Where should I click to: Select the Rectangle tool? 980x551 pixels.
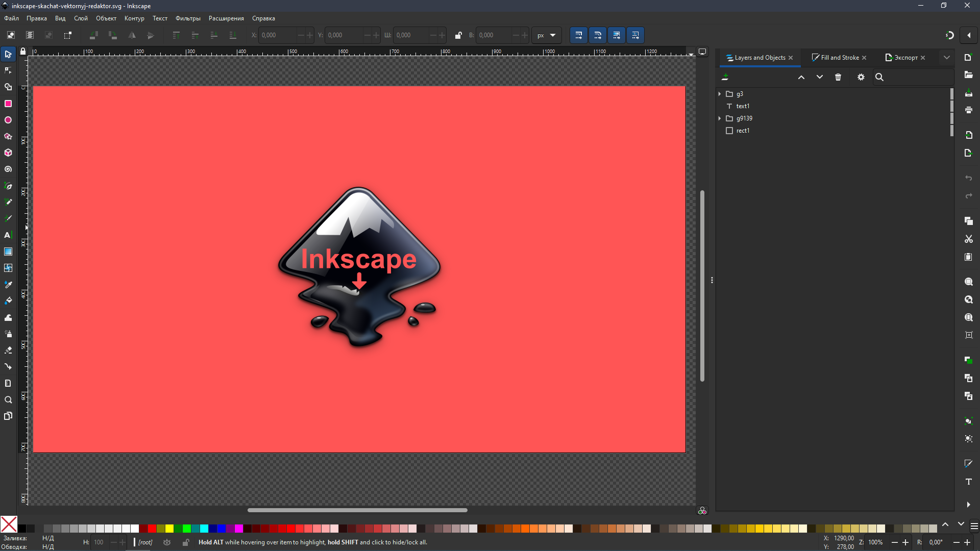click(8, 104)
